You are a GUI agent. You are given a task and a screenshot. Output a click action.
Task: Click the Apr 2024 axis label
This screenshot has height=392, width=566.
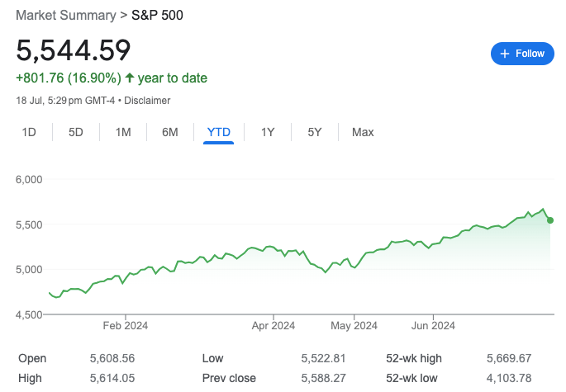[x=273, y=325]
